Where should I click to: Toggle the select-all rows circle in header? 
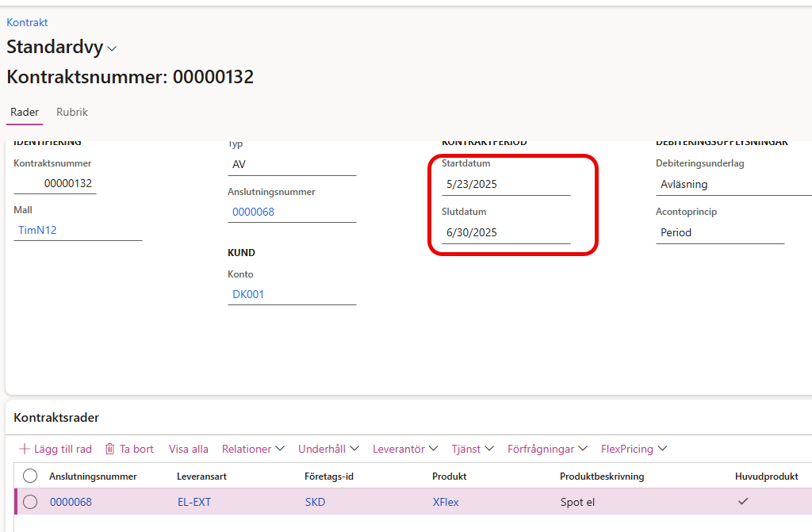pyautogui.click(x=30, y=476)
